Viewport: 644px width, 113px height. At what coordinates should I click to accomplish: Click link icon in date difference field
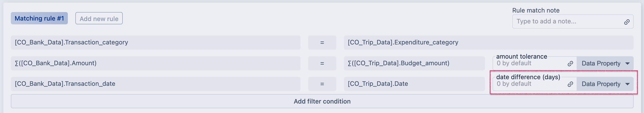click(x=570, y=84)
